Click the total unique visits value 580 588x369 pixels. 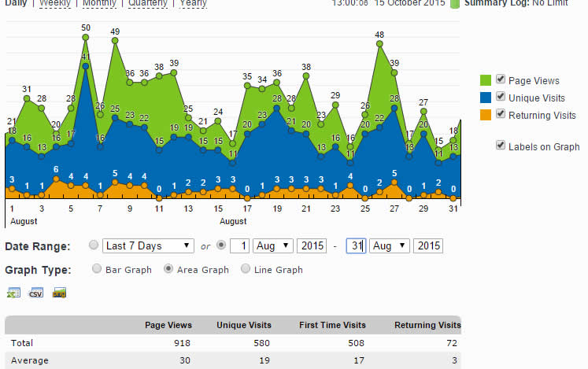pyautogui.click(x=262, y=343)
